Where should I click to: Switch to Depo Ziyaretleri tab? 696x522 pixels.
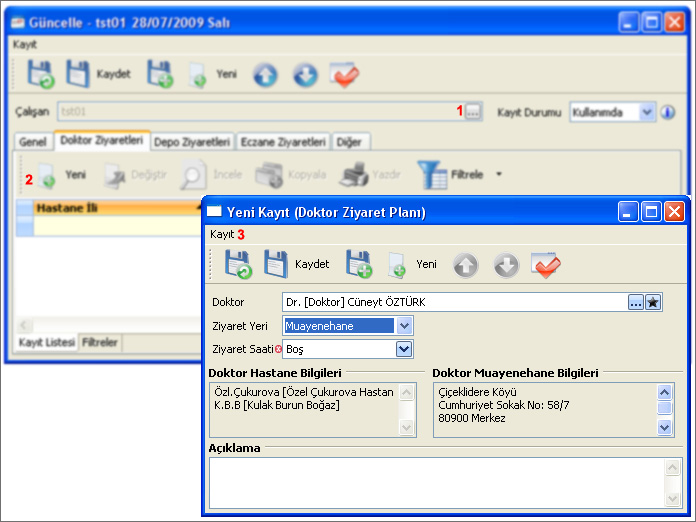pyautogui.click(x=192, y=142)
